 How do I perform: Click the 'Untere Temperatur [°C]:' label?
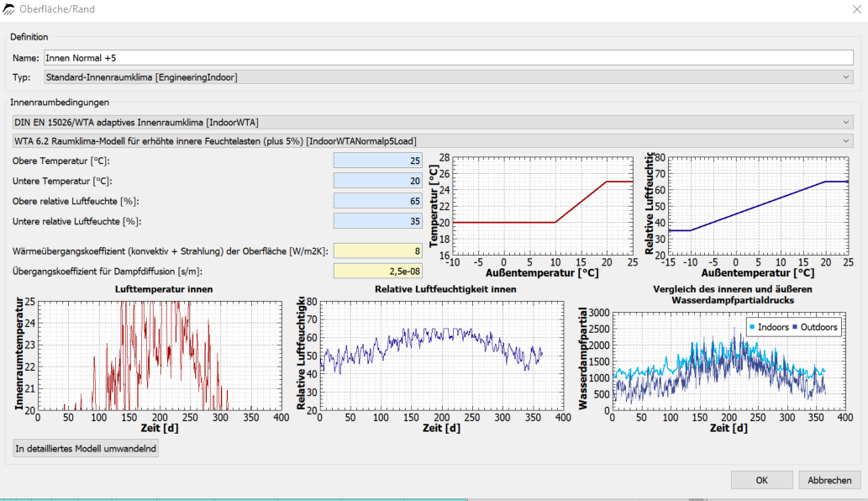click(61, 181)
